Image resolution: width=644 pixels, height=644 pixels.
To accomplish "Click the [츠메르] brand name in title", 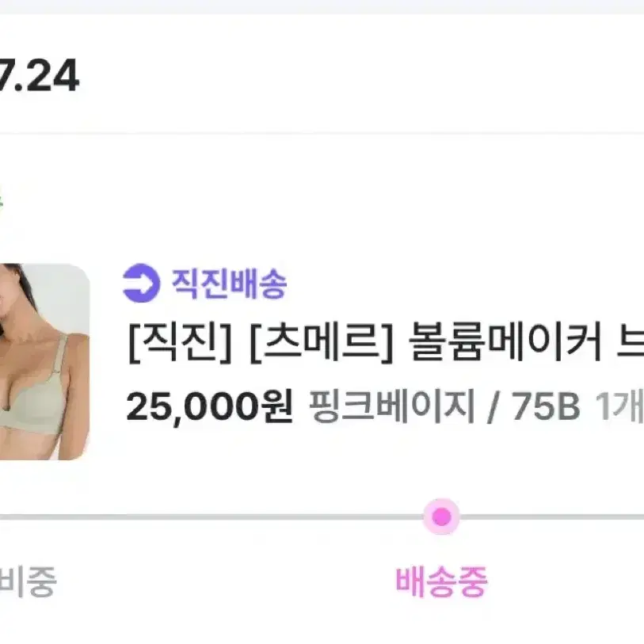I will [322, 342].
